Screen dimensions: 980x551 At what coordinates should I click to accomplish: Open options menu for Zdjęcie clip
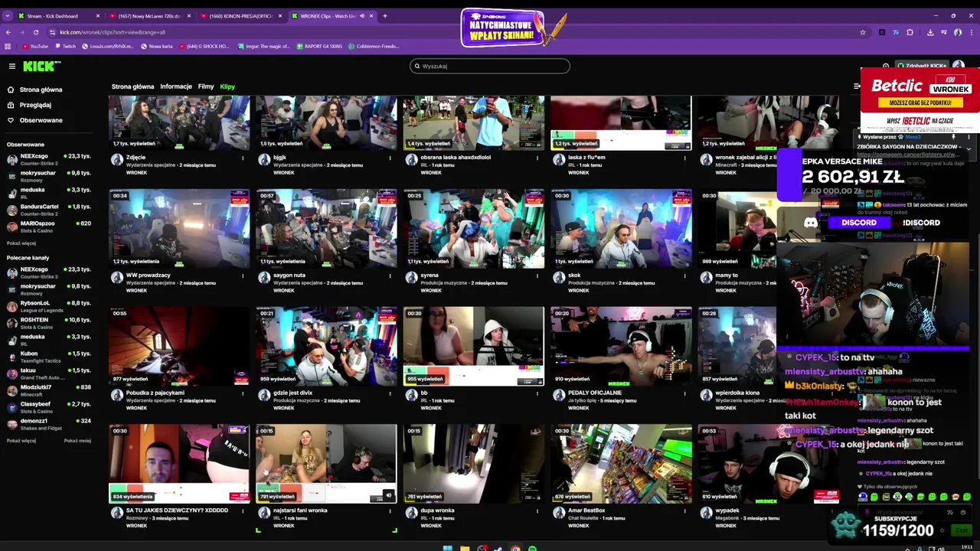pos(243,158)
